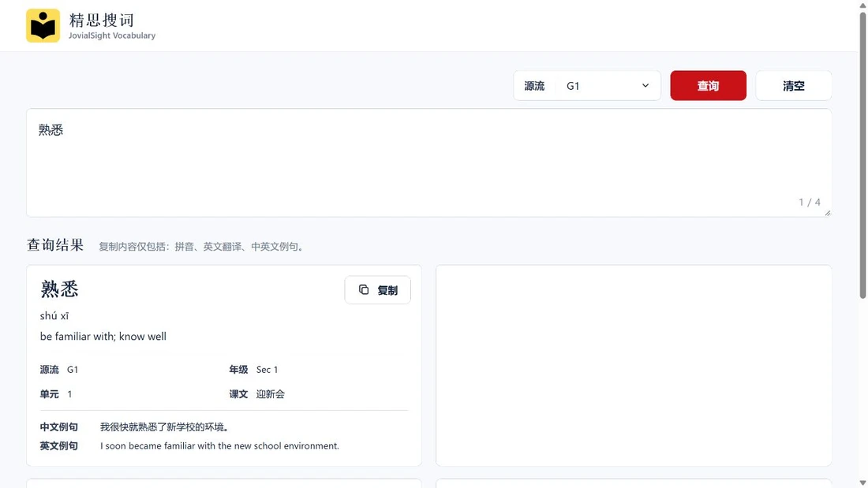The height and width of the screenshot is (488, 868).
Task: Click the 精思搜词 app title
Action: click(x=101, y=20)
